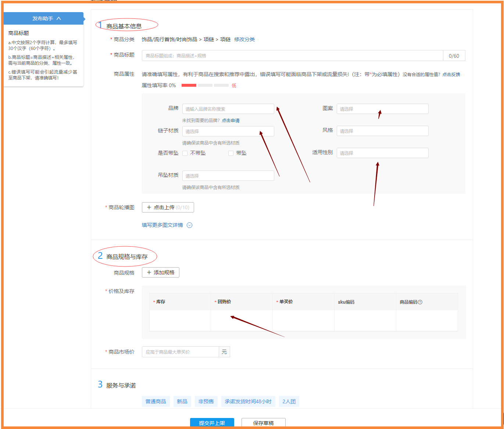Check the 不带坠 option

pos(185,153)
